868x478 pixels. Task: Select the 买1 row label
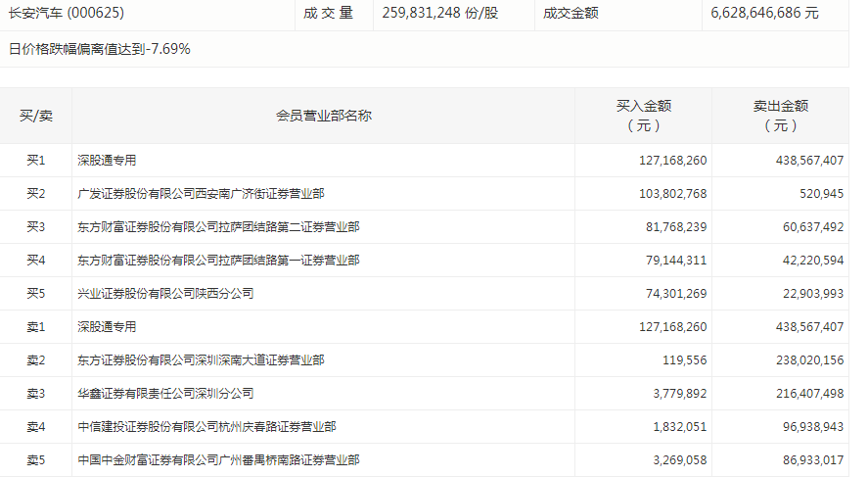pos(36,161)
